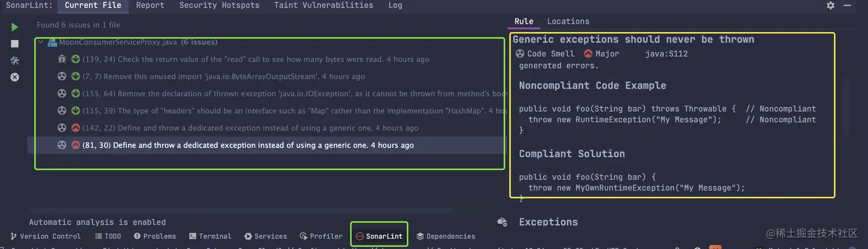Open the Log tab

click(395, 5)
